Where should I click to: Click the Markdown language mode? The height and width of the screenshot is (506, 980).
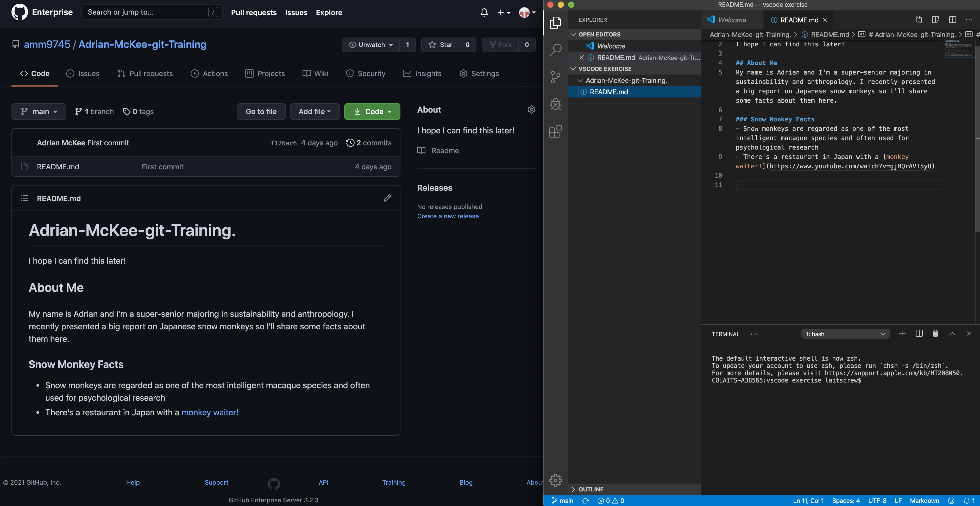coord(925,501)
